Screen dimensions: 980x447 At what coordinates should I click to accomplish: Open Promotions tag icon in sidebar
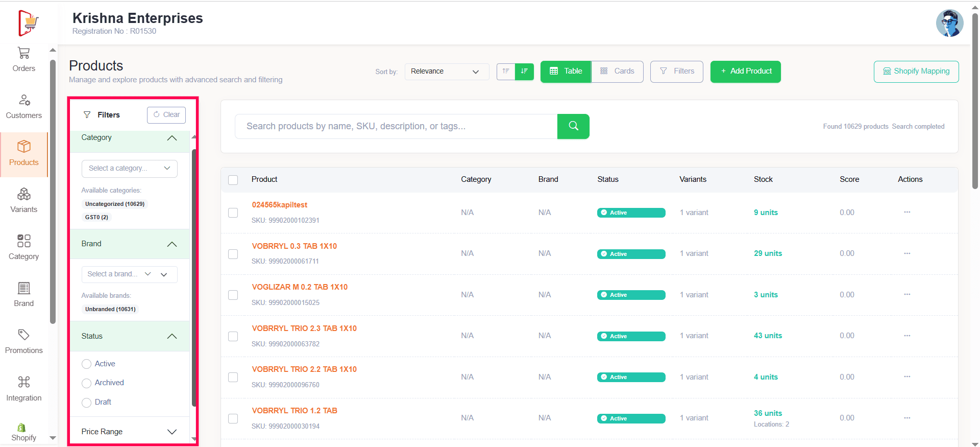(x=23, y=341)
